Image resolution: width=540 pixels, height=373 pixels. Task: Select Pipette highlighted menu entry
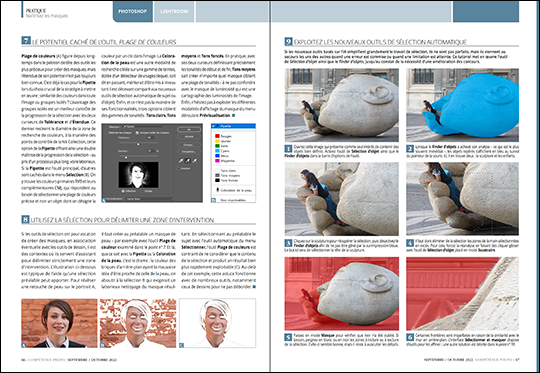coord(233,126)
